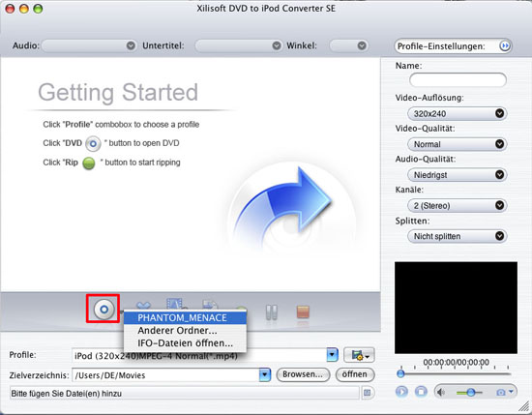This screenshot has height=415, width=532.
Task: Play the preview video
Action: (401, 392)
